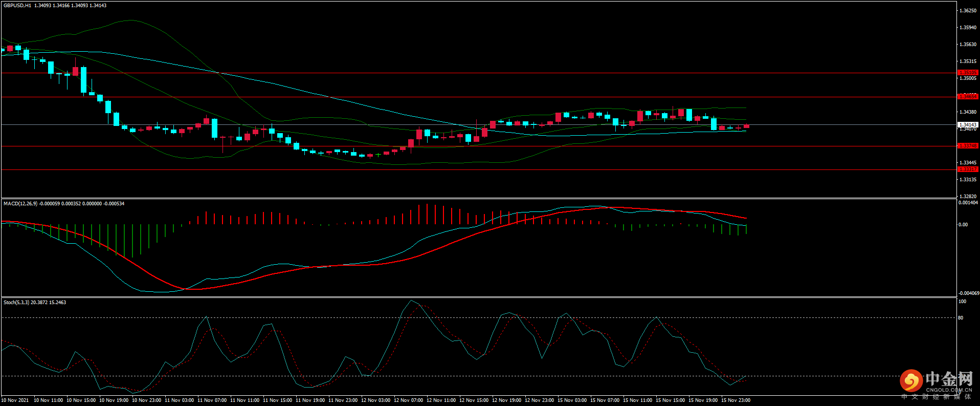Click the 1.35940 price scale label
The image size is (980, 406).
pos(968,28)
